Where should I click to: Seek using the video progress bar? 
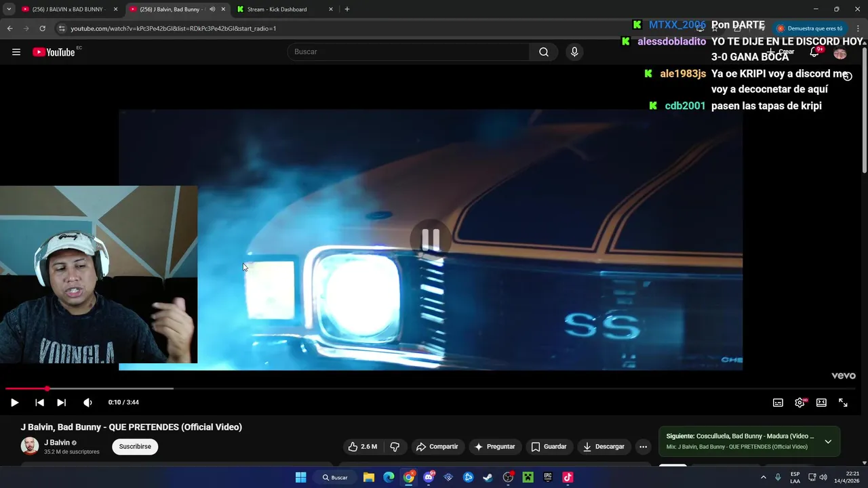(431, 388)
